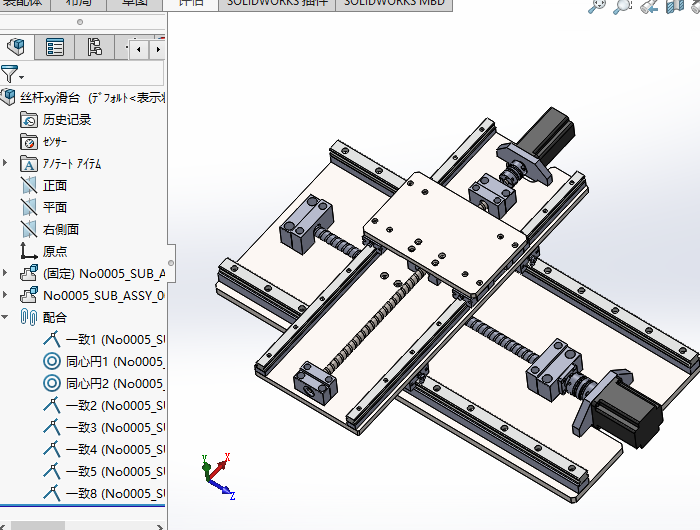Click the lower right black stepper motor
The width and height of the screenshot is (700, 530).
click(x=628, y=414)
